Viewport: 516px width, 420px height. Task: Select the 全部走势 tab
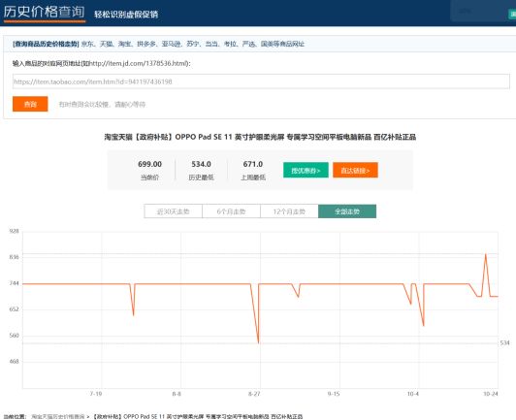click(x=347, y=211)
